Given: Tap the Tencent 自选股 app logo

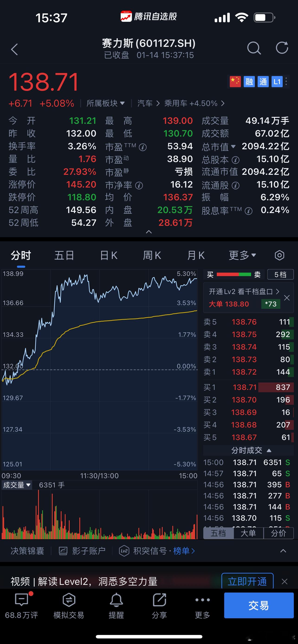Looking at the screenshot, I should tap(126, 16).
